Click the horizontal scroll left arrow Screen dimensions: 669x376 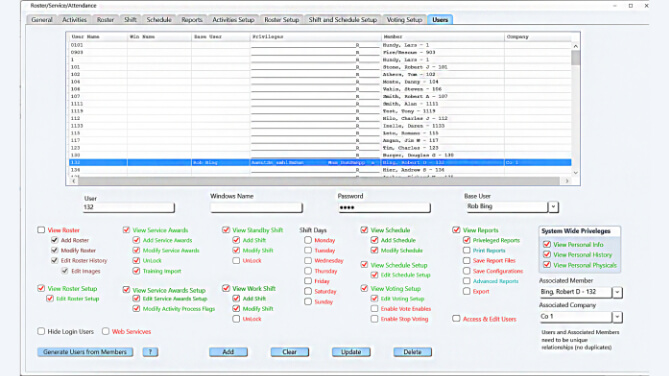74,181
